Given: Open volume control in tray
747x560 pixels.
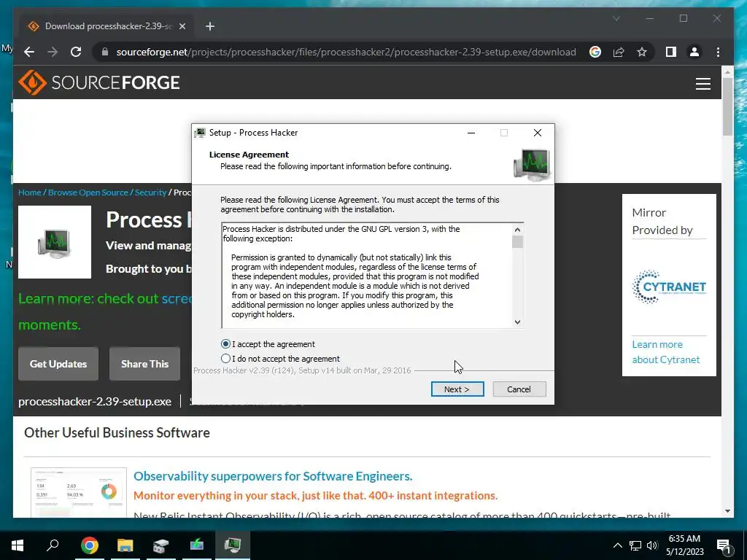Looking at the screenshot, I should [652, 545].
